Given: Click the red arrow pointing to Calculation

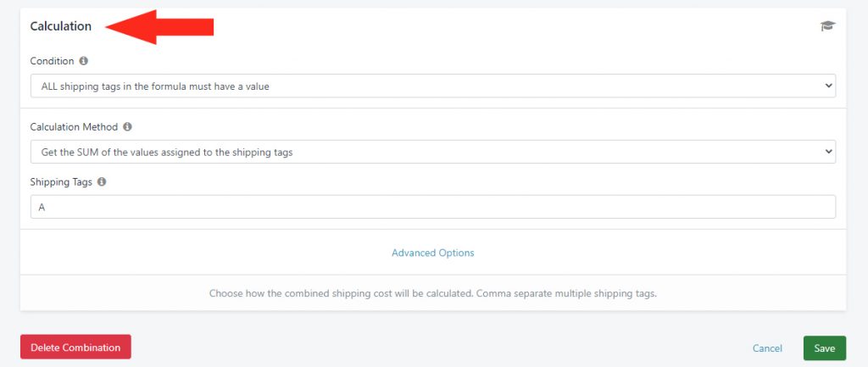Looking at the screenshot, I should point(159,26).
